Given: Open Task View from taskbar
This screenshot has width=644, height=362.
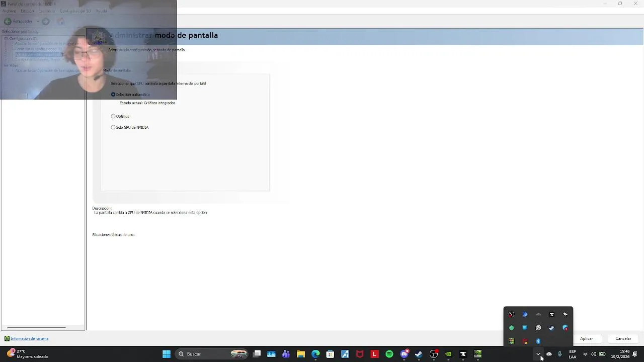Looking at the screenshot, I should point(257,354).
